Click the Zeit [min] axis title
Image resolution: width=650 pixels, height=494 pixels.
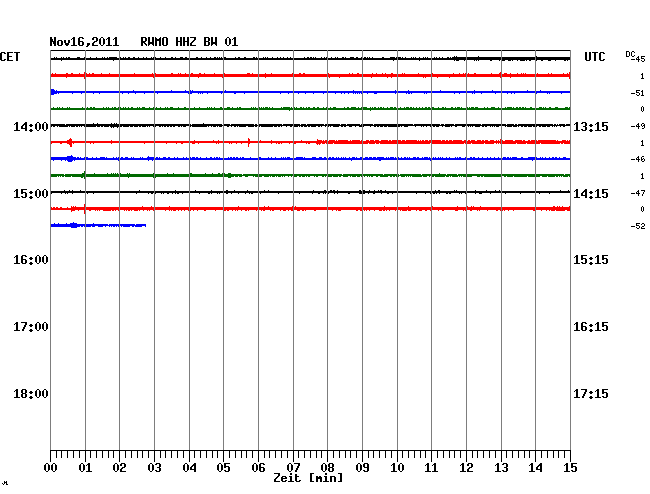[x=308, y=478]
